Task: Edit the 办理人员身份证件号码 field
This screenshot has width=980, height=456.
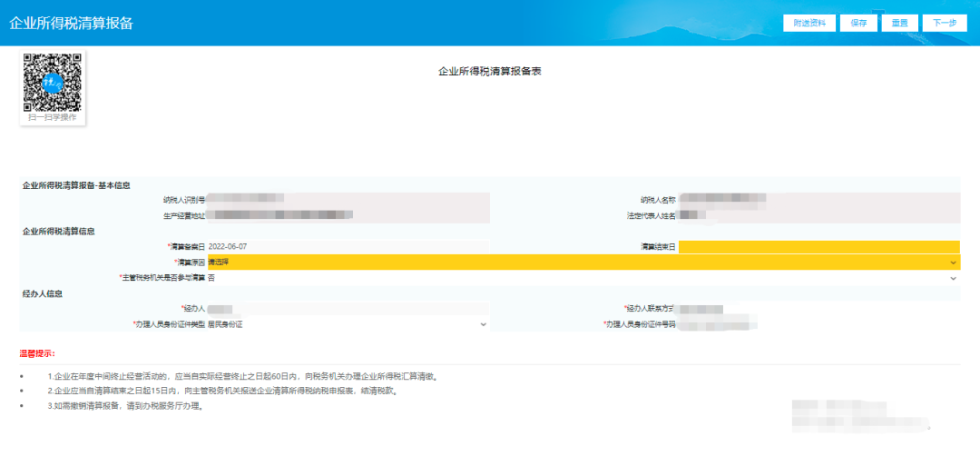Action: tap(819, 324)
